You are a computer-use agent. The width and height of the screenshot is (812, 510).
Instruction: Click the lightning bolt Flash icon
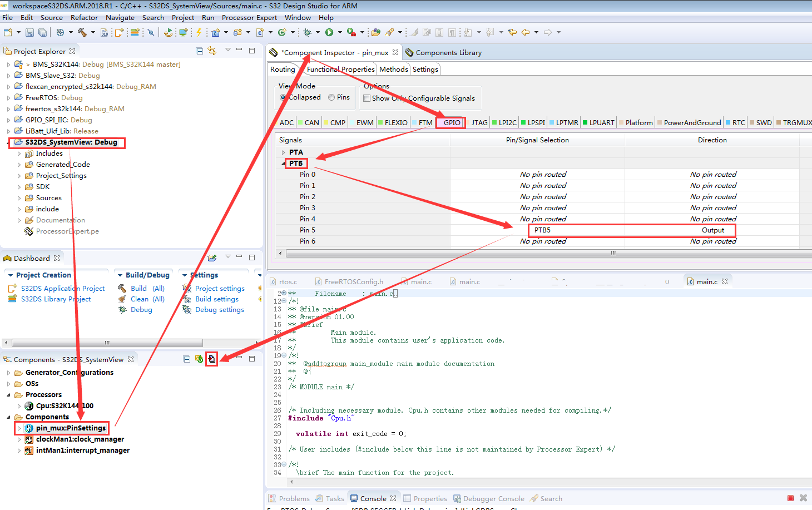pyautogui.click(x=199, y=32)
